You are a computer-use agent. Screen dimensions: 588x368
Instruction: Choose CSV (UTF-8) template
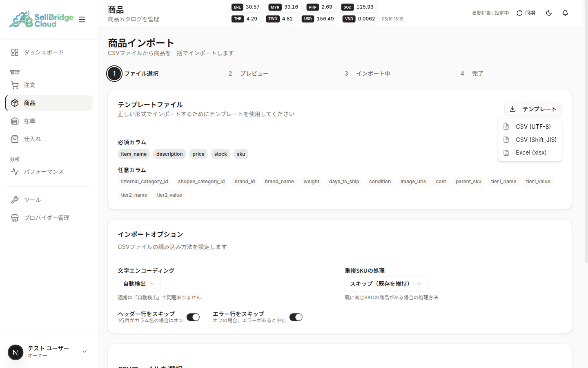click(x=530, y=127)
